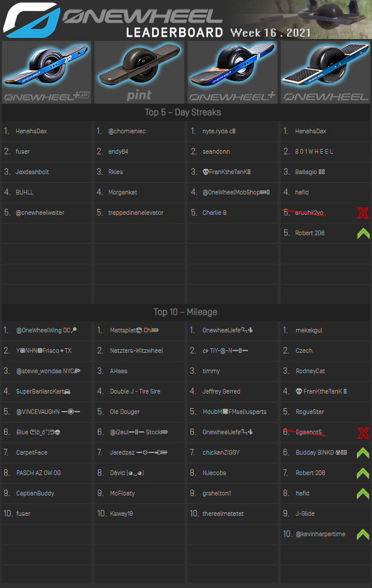Select trappedinanelevator in Pint day streaks
This screenshot has height=588, width=372.
point(139,213)
